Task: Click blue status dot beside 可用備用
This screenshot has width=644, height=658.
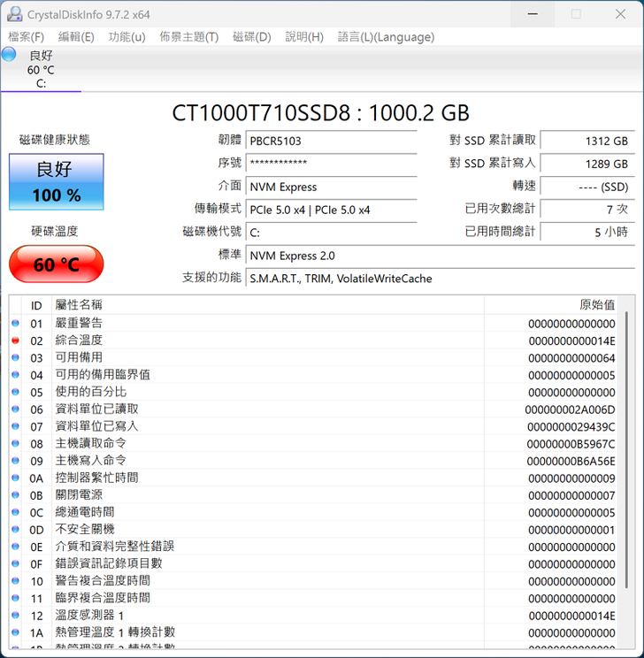Action: click(x=15, y=358)
